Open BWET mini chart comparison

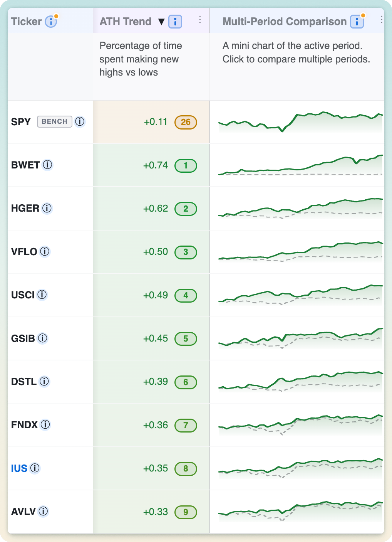(301, 165)
